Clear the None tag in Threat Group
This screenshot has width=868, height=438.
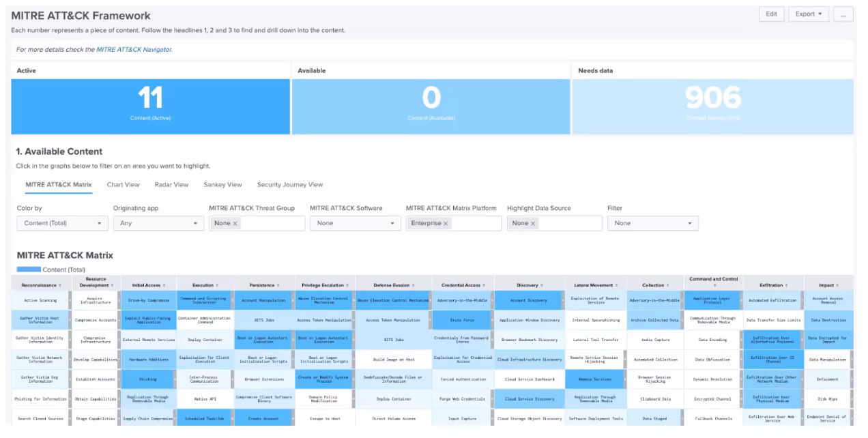tap(235, 223)
